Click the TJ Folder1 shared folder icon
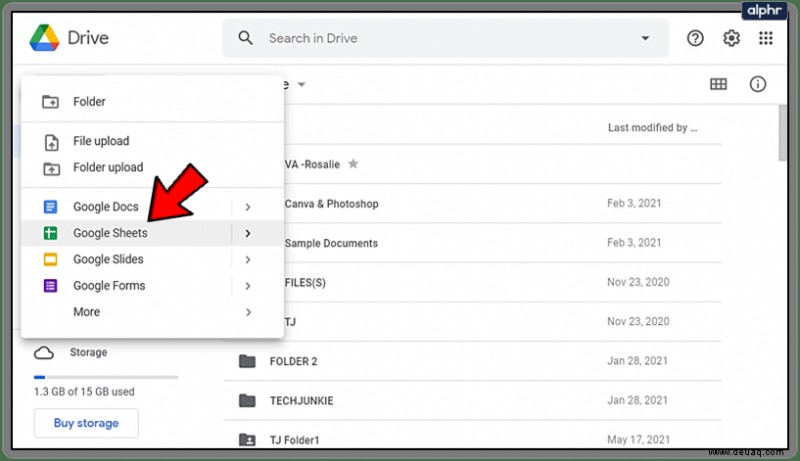 point(247,440)
